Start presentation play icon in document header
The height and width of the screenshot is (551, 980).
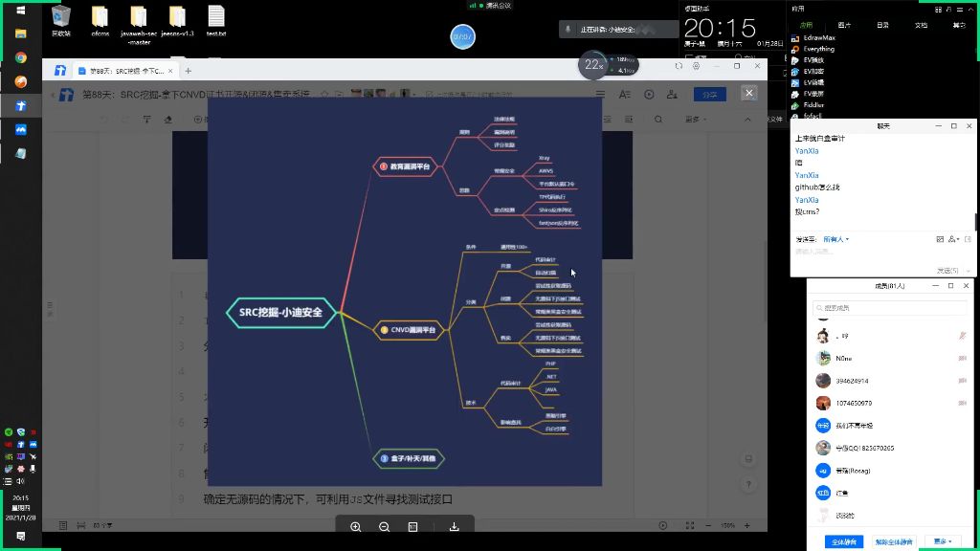(649, 95)
